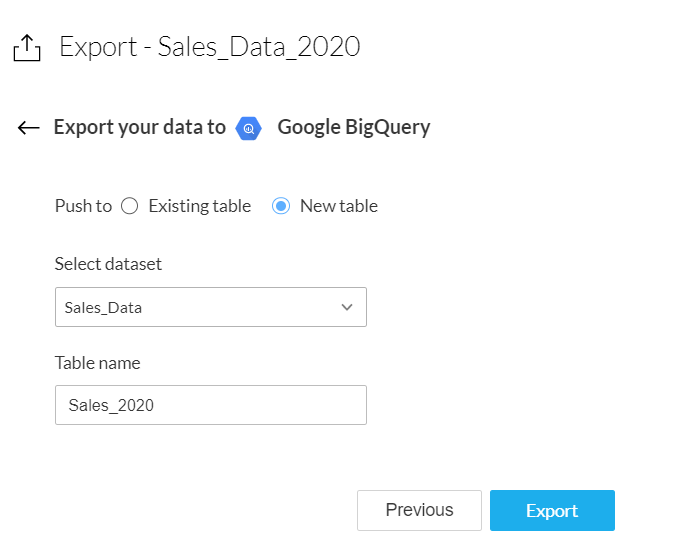Click the Push to label
The height and width of the screenshot is (555, 673).
click(x=83, y=206)
